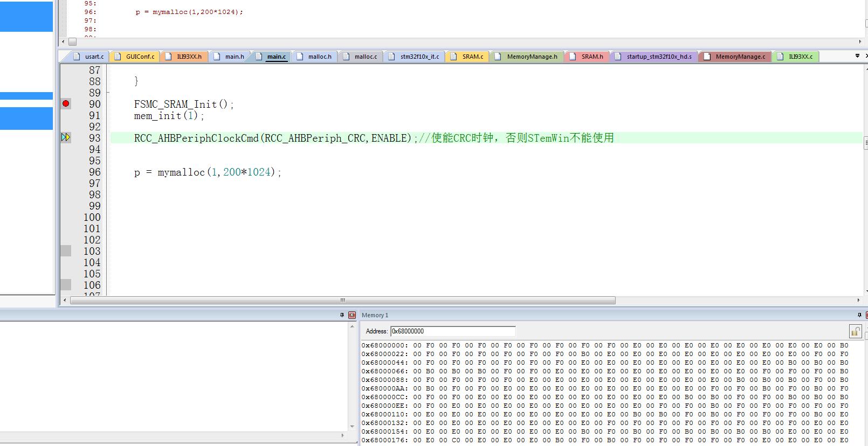Screen dimensions: 868x446
Task: Switch to the SRAM.h tab
Action: click(587, 57)
